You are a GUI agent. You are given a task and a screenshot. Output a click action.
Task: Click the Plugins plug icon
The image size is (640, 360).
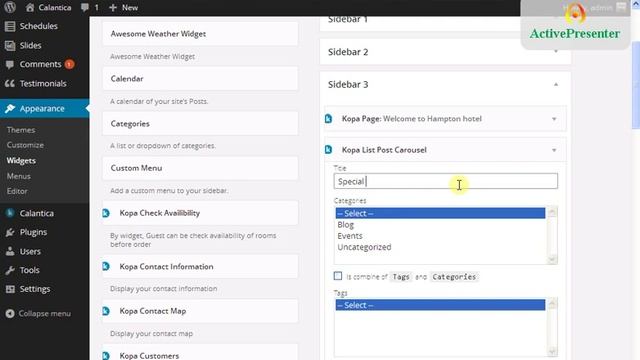(10, 232)
